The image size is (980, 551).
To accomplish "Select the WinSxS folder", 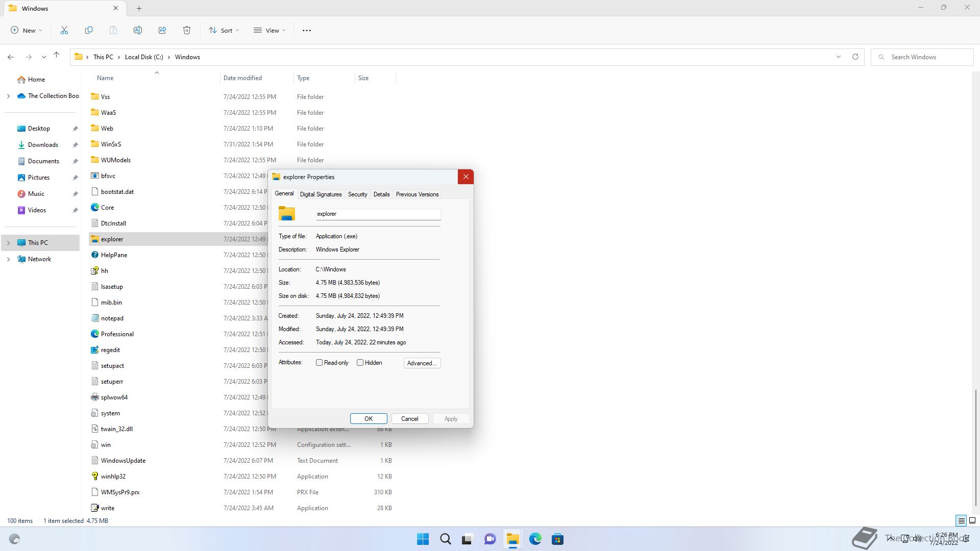I will click(x=111, y=144).
